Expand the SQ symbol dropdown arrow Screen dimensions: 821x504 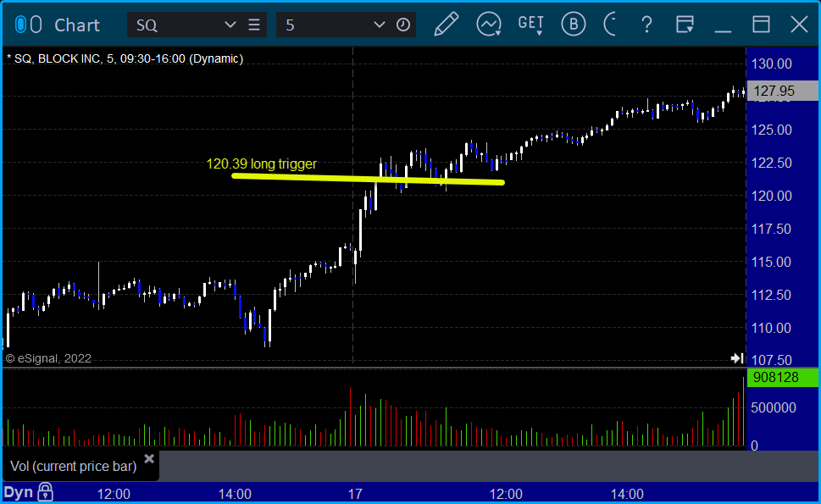click(230, 25)
